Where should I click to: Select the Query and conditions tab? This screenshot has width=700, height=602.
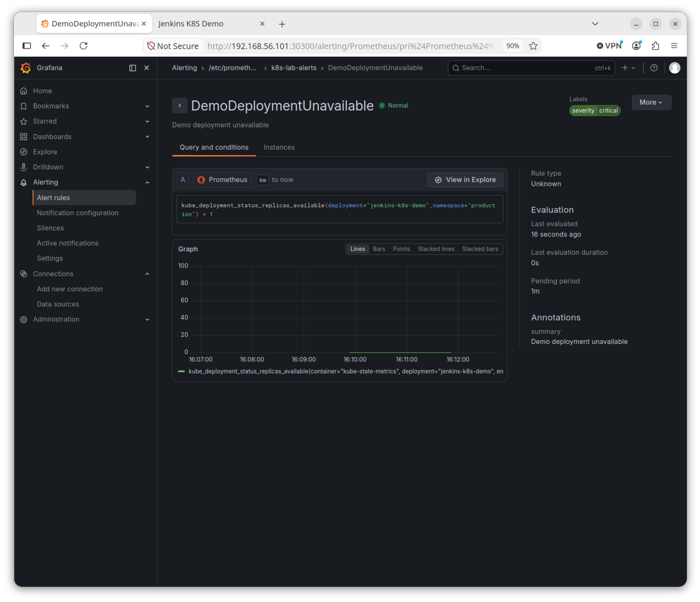214,147
